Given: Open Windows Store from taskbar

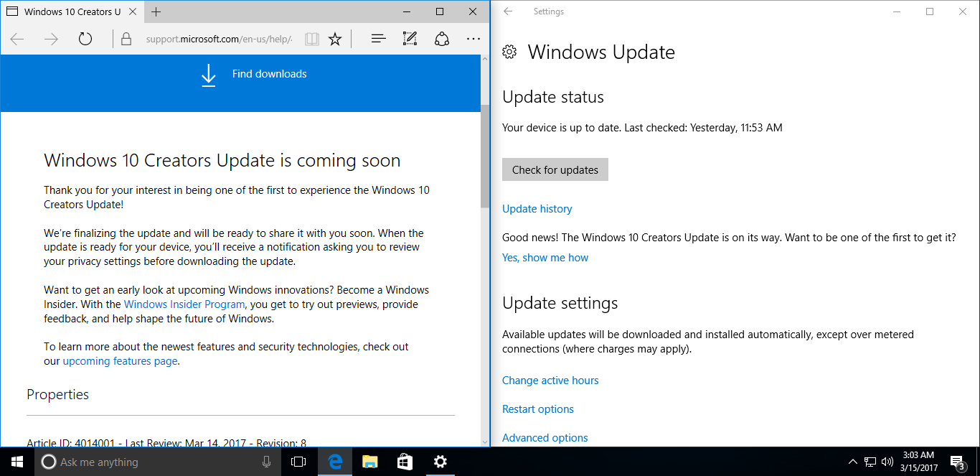Looking at the screenshot, I should click(405, 462).
